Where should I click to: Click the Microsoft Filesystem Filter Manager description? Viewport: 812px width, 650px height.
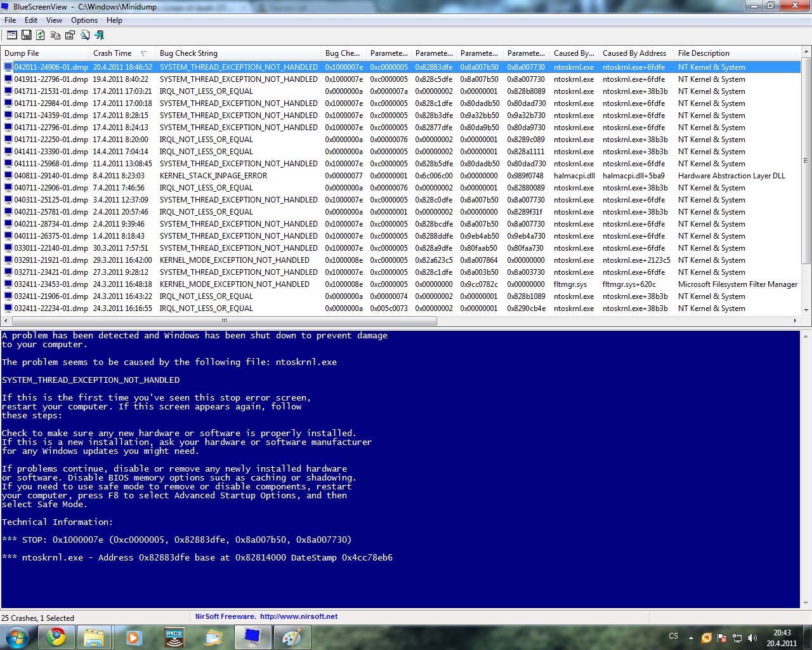click(738, 284)
